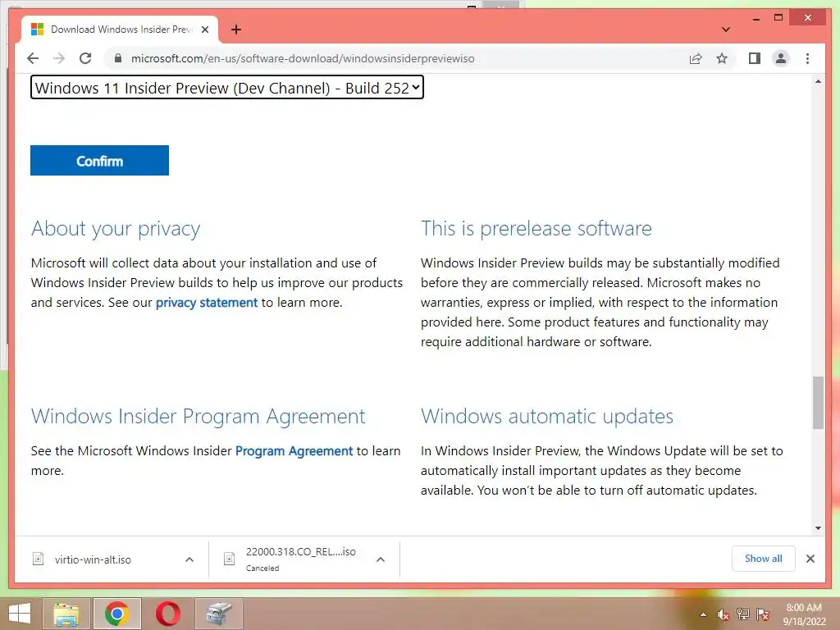Click the Windows automatic updates heading
Image resolution: width=840 pixels, height=630 pixels.
[547, 416]
